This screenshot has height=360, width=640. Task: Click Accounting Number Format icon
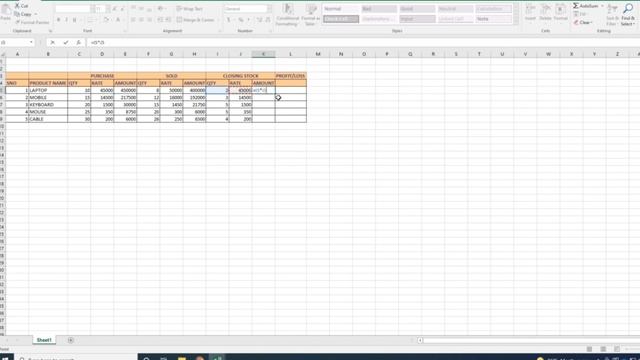tap(228, 20)
